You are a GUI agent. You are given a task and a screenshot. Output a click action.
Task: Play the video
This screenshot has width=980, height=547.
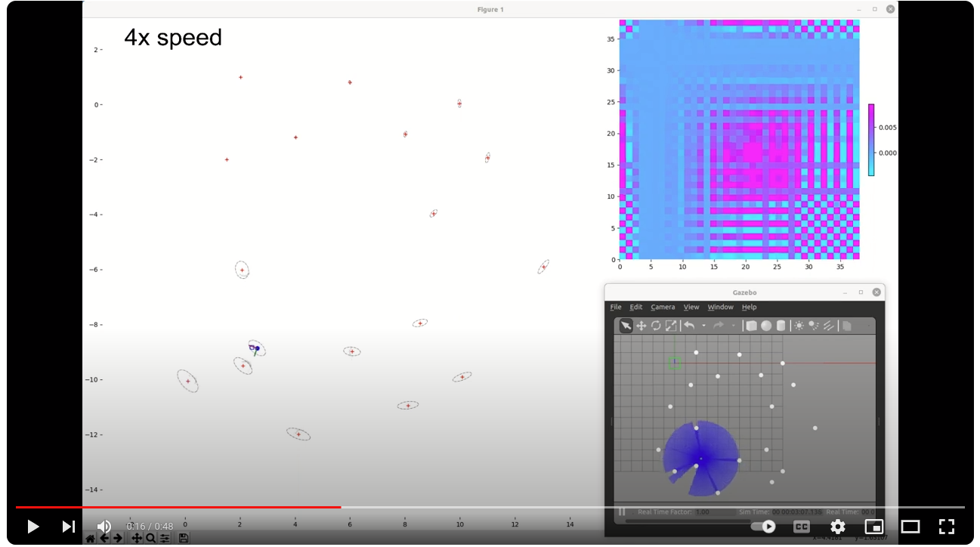[x=33, y=527]
